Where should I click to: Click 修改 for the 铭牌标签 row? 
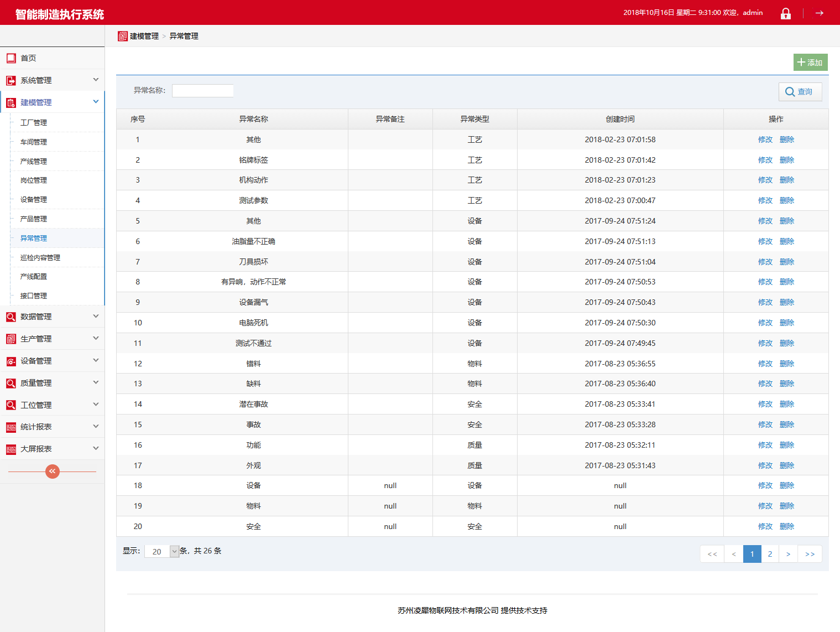point(765,160)
